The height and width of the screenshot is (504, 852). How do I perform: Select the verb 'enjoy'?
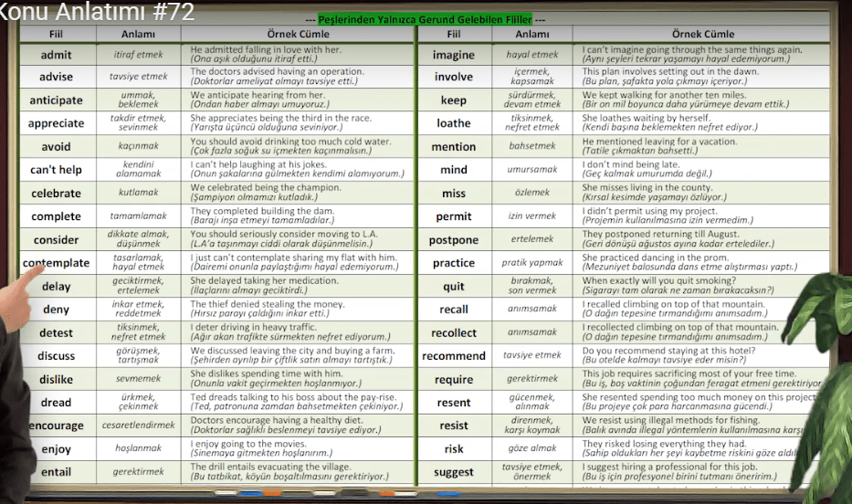[x=56, y=449]
